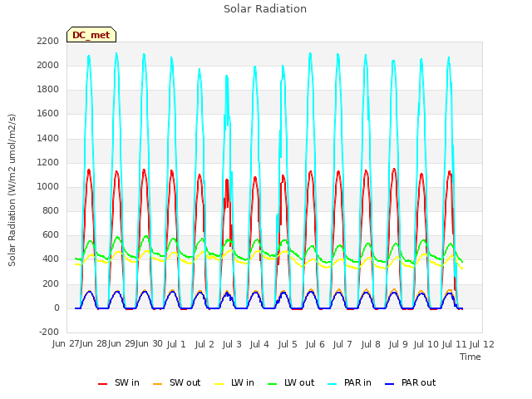Click the Jul 8 x-axis tick label
The height and width of the screenshot is (399, 532).
click(x=371, y=344)
